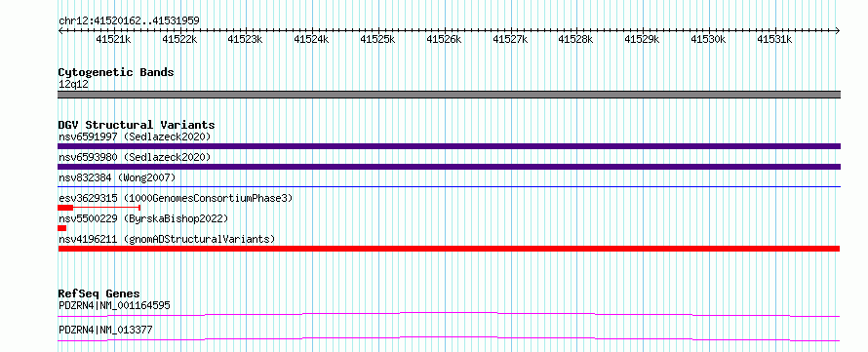Image resolution: width=868 pixels, height=352 pixels.
Task: Select the PDZRN4 NM_001164595 magenta gene track line
Action: click(x=449, y=314)
